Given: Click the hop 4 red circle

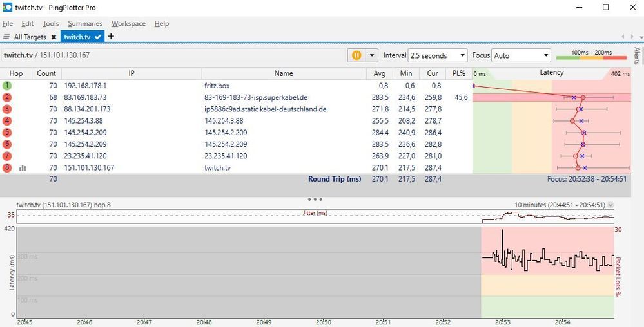Looking at the screenshot, I should click(x=7, y=120).
